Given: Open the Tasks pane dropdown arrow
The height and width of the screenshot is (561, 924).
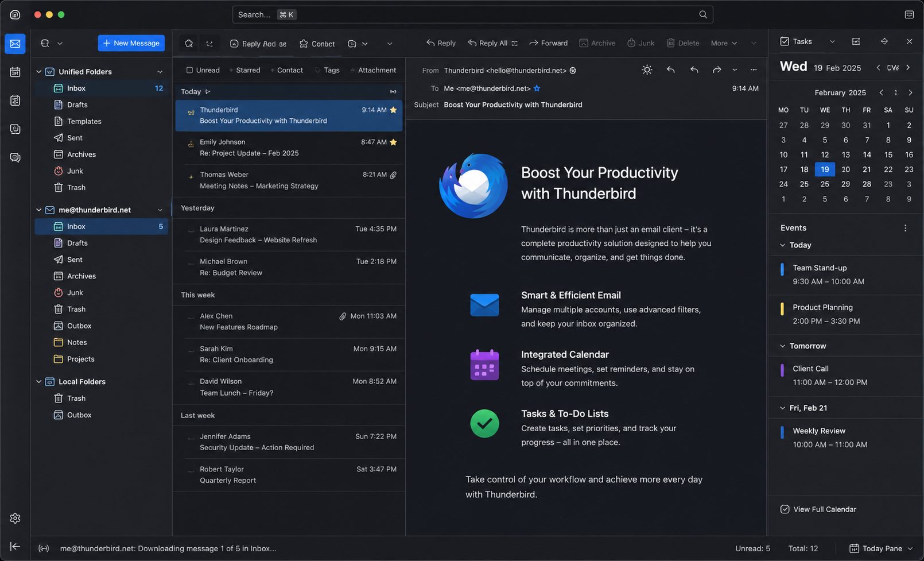Looking at the screenshot, I should (832, 41).
